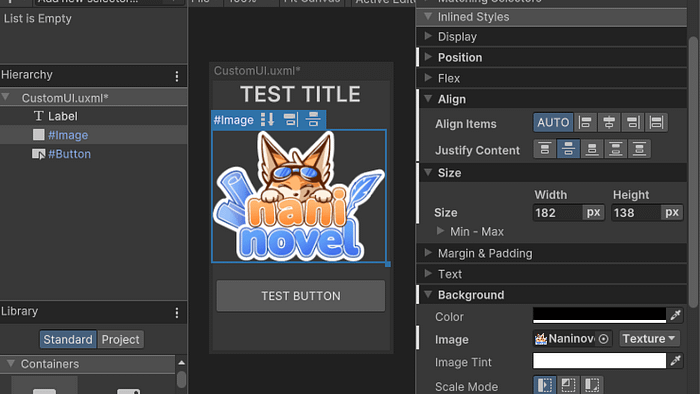Select the Naninovel logo image in canvas
This screenshot has width=700, height=394.
(299, 196)
